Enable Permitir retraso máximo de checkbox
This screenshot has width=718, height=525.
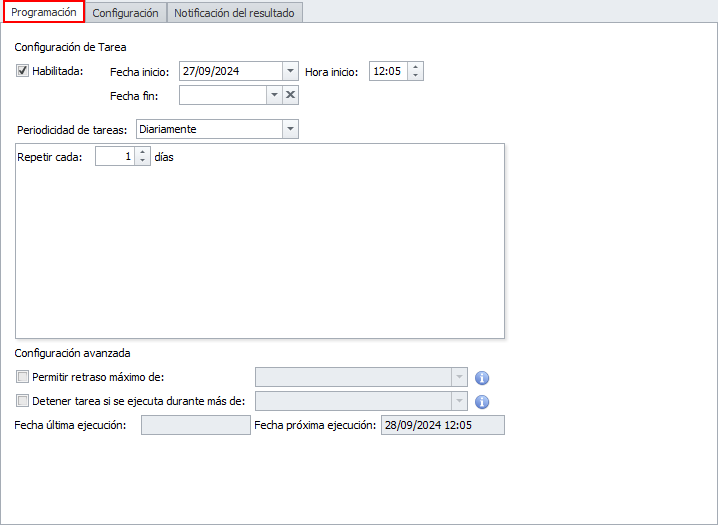click(22, 377)
